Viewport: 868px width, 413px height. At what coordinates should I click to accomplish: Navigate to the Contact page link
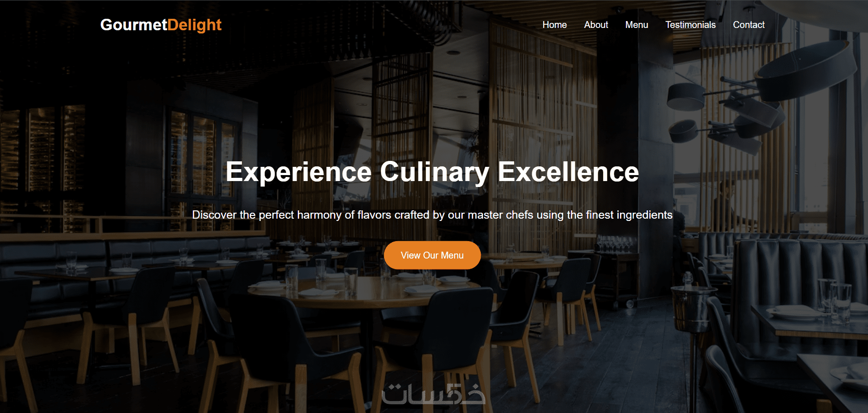748,25
